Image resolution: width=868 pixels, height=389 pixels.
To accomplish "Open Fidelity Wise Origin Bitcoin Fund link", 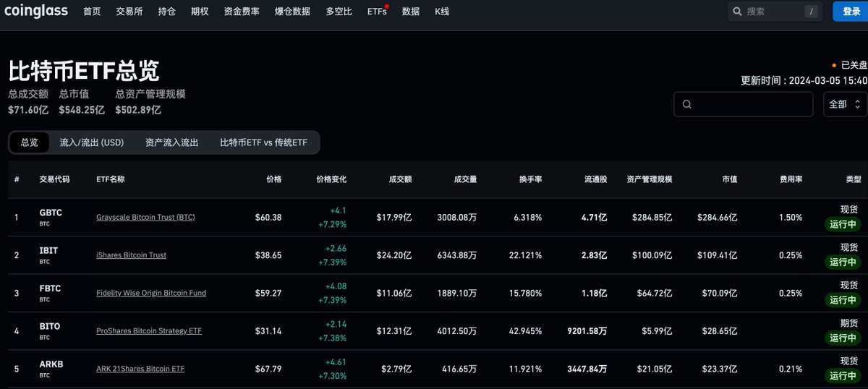I will (151, 293).
